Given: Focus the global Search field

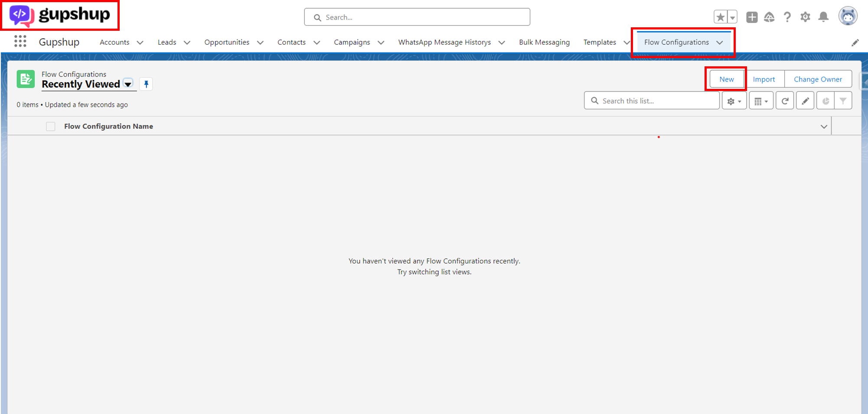Looking at the screenshot, I should [417, 17].
